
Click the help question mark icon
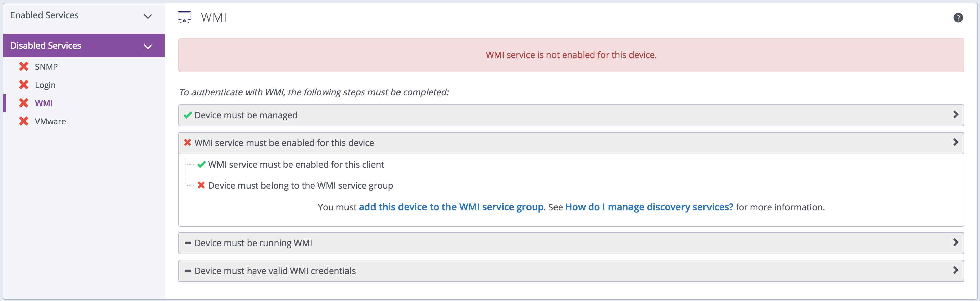pos(958,18)
